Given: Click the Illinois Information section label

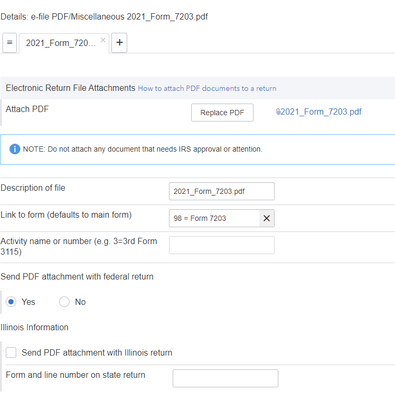Looking at the screenshot, I should [34, 327].
